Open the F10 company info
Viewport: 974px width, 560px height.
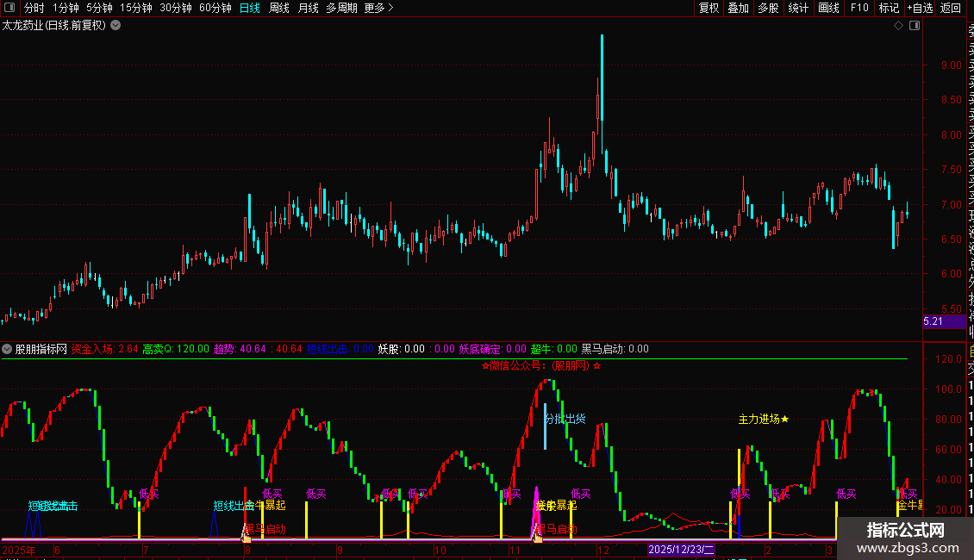coord(859,8)
